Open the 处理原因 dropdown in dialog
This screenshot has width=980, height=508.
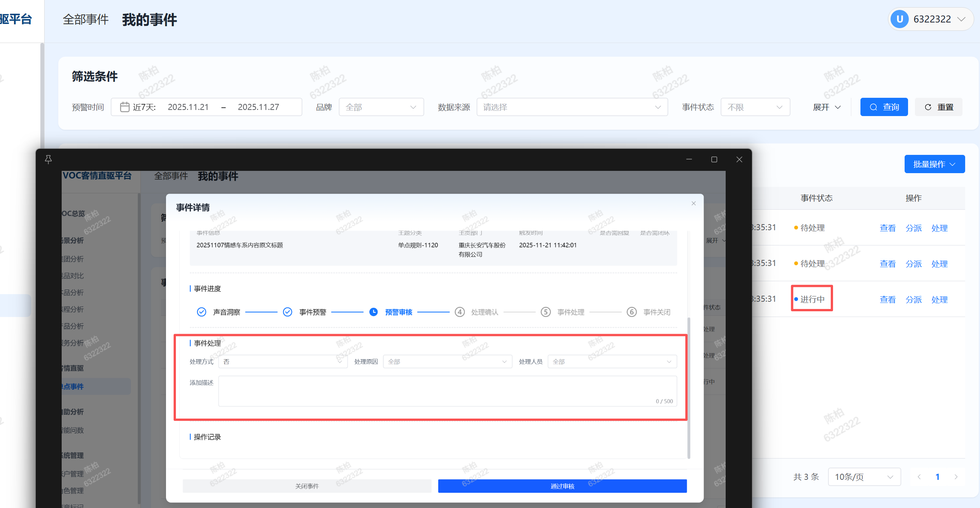point(447,361)
